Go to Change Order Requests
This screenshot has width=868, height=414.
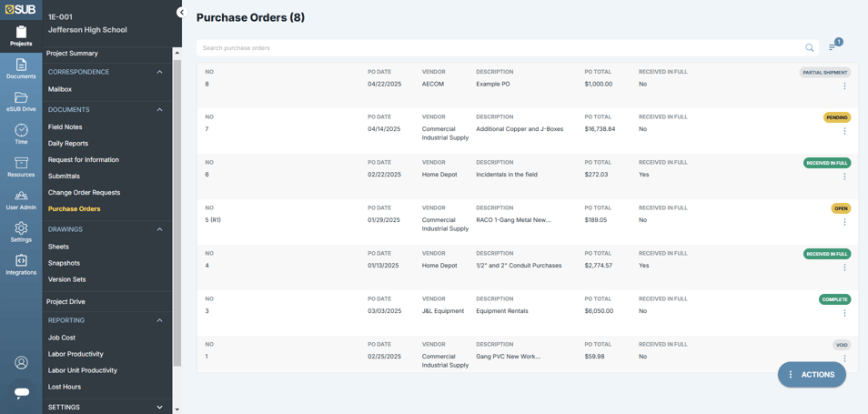coord(84,193)
